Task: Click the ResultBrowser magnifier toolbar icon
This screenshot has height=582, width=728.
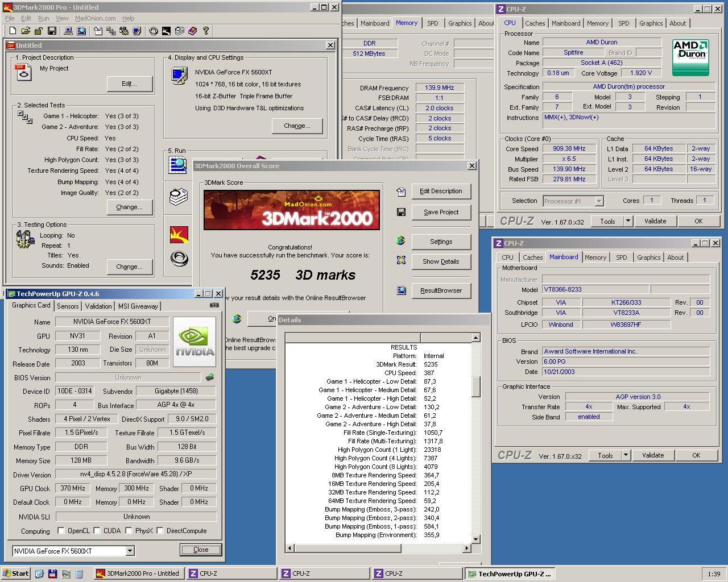Action: [80, 31]
